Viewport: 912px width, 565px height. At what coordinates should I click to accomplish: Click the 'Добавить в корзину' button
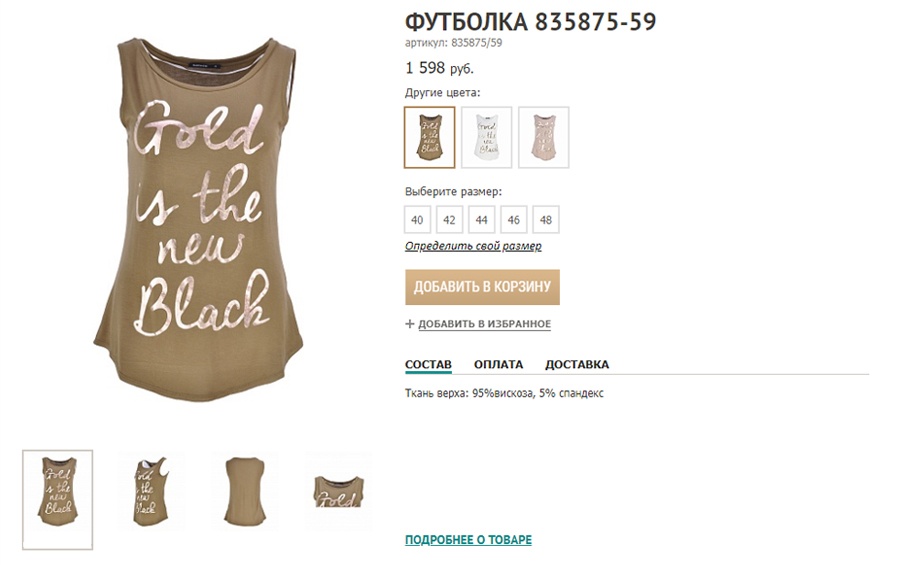tap(482, 287)
